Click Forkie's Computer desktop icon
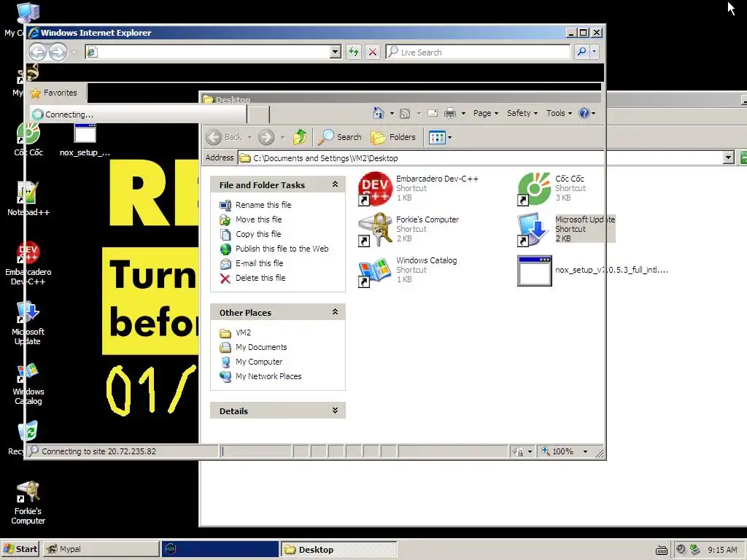Screen dimensions: 747x560 pos(28,503)
